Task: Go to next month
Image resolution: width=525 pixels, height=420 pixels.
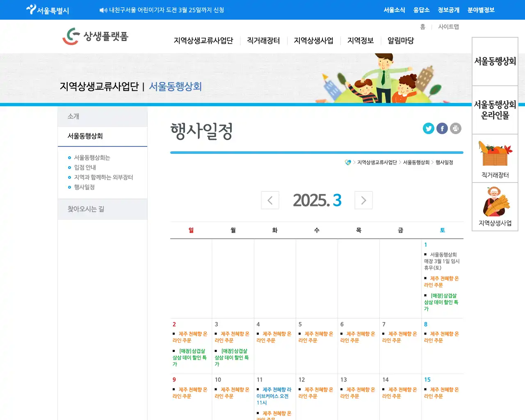Action: (363, 200)
